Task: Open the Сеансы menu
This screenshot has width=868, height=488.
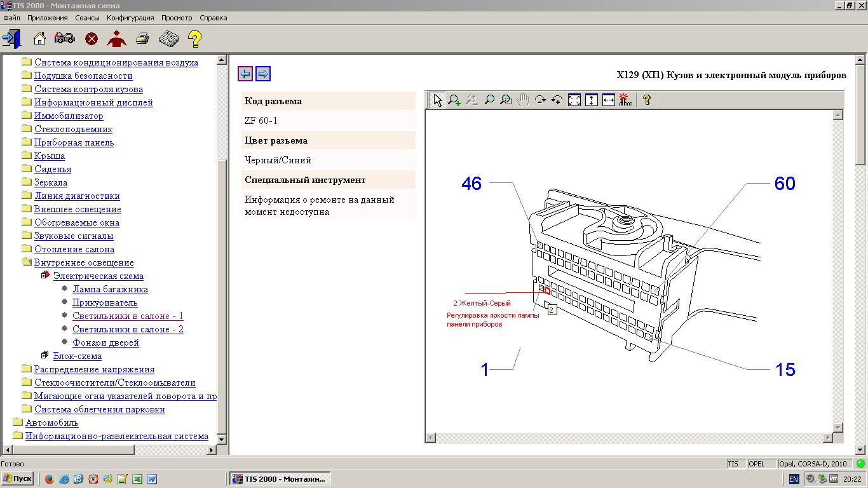Action: 87,18
